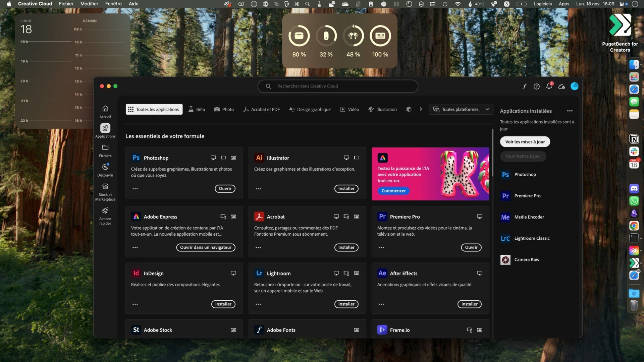644x362 pixels.
Task: Click the Lightroom app icon
Action: click(x=259, y=273)
